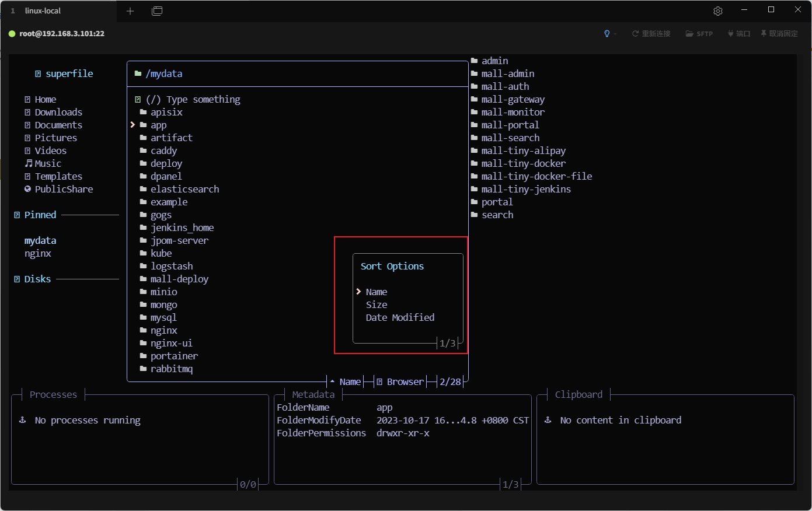Click the lightbulb hint icon

tap(607, 34)
